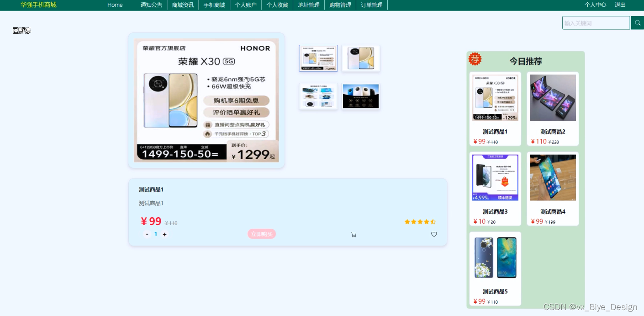Click the search magnifier icon button

tap(637, 23)
